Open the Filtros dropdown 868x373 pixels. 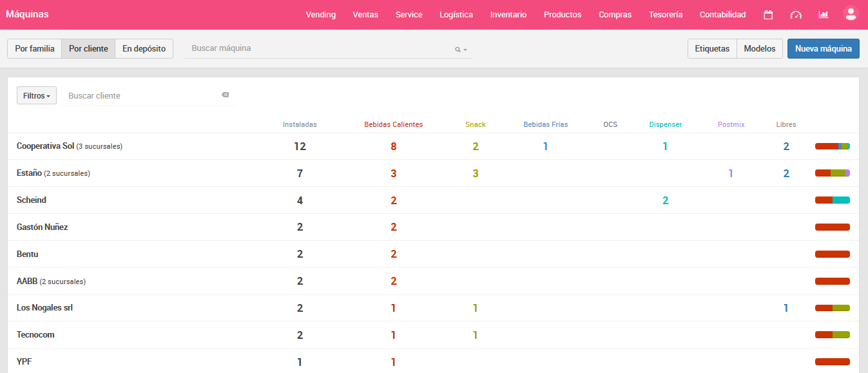tap(37, 95)
